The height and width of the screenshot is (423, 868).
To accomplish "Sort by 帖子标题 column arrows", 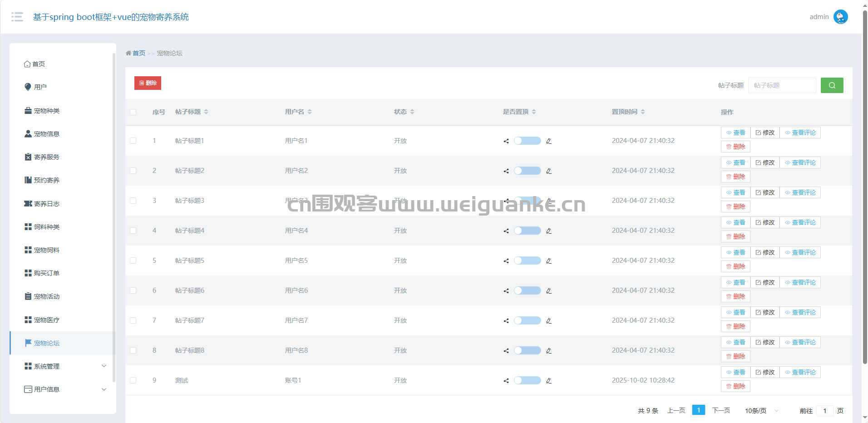I will pyautogui.click(x=206, y=112).
